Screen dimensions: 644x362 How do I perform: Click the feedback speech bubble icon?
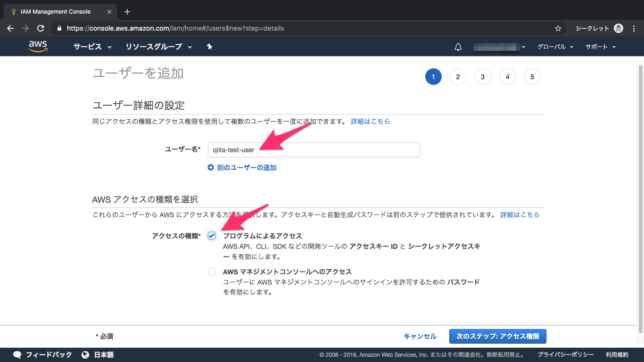(x=17, y=355)
